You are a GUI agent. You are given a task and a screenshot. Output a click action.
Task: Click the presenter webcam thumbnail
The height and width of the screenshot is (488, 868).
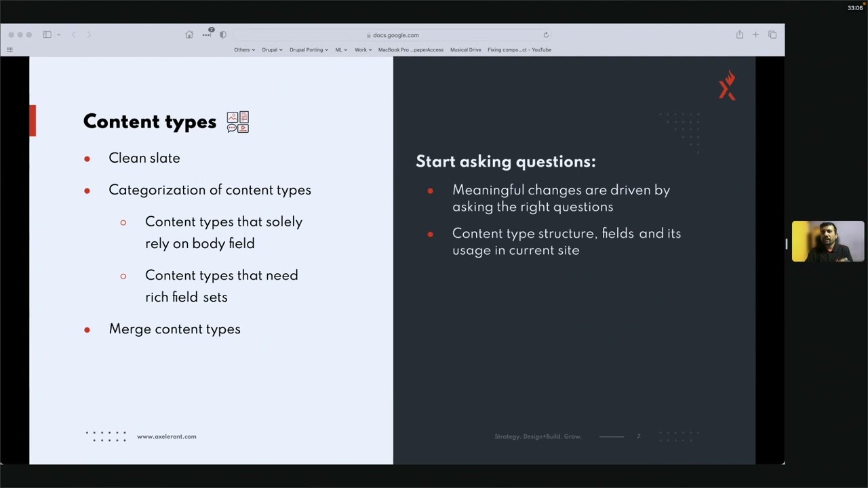point(828,241)
